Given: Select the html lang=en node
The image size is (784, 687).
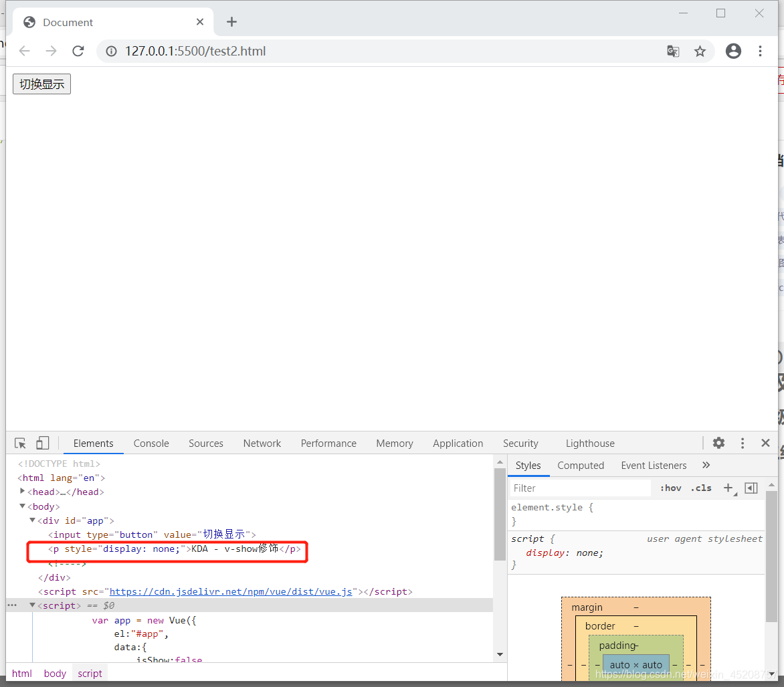Looking at the screenshot, I should [x=61, y=478].
